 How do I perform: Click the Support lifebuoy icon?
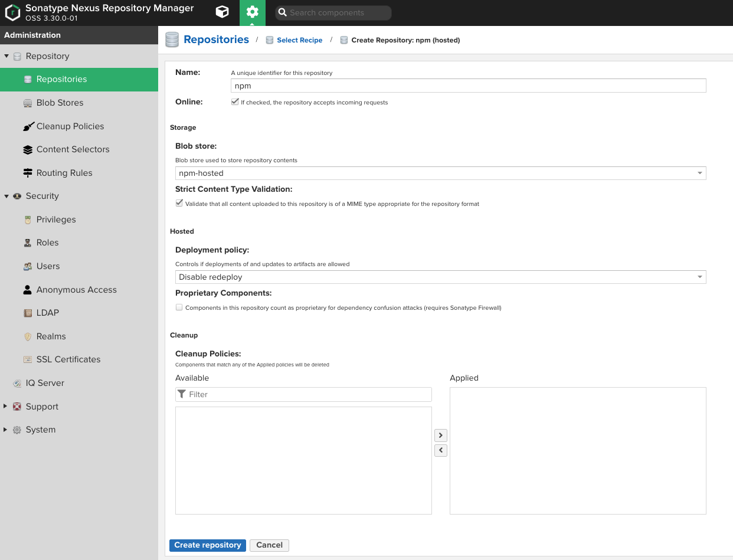coord(17,407)
